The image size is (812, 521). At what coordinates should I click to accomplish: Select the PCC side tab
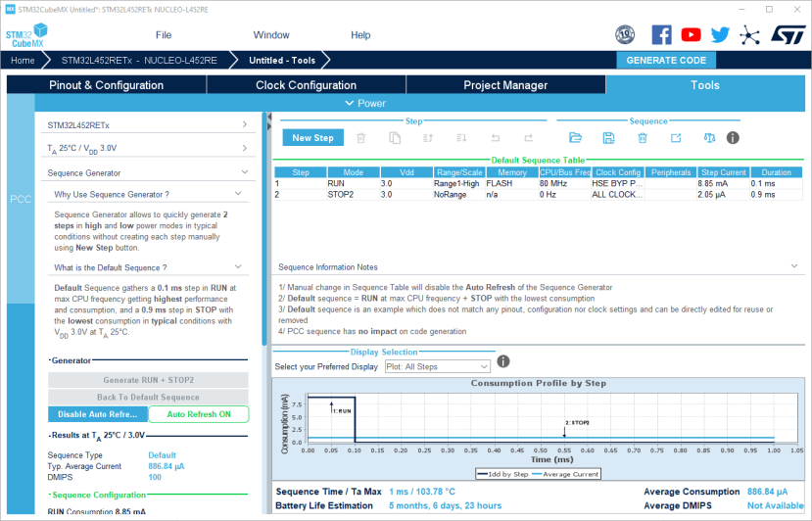pos(21,199)
